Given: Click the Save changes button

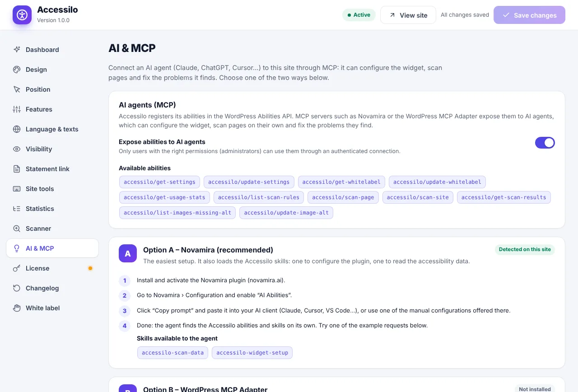Looking at the screenshot, I should click(x=529, y=15).
